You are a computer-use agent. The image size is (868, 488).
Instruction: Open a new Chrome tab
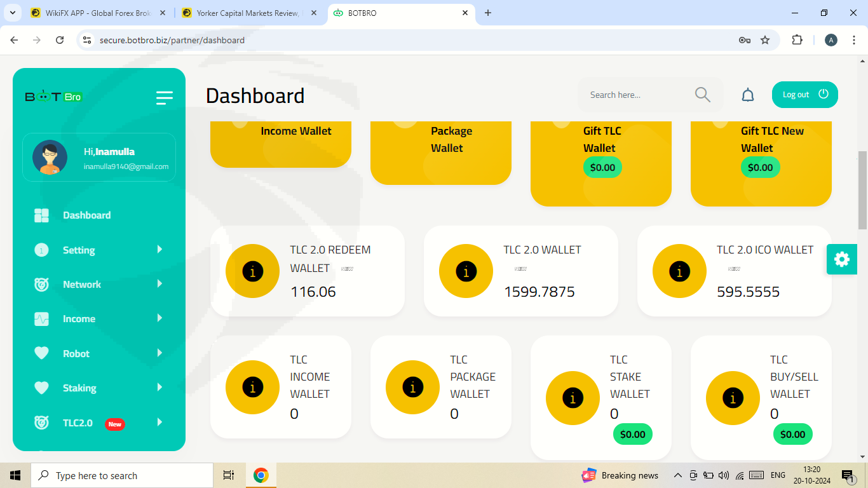[x=488, y=13]
